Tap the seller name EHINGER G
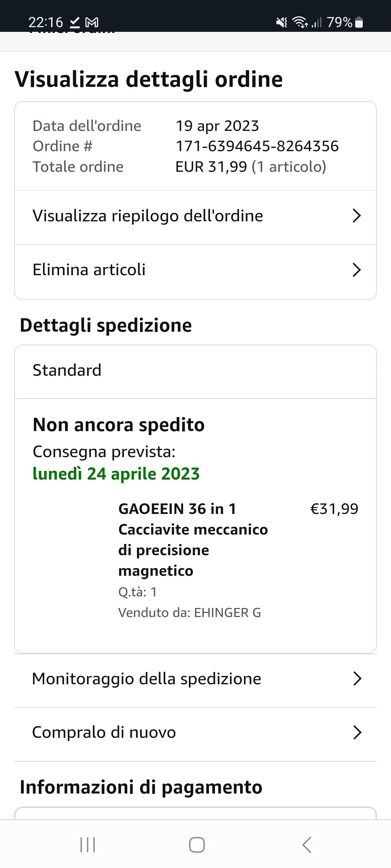Image resolution: width=391 pixels, height=868 pixels. tap(227, 613)
